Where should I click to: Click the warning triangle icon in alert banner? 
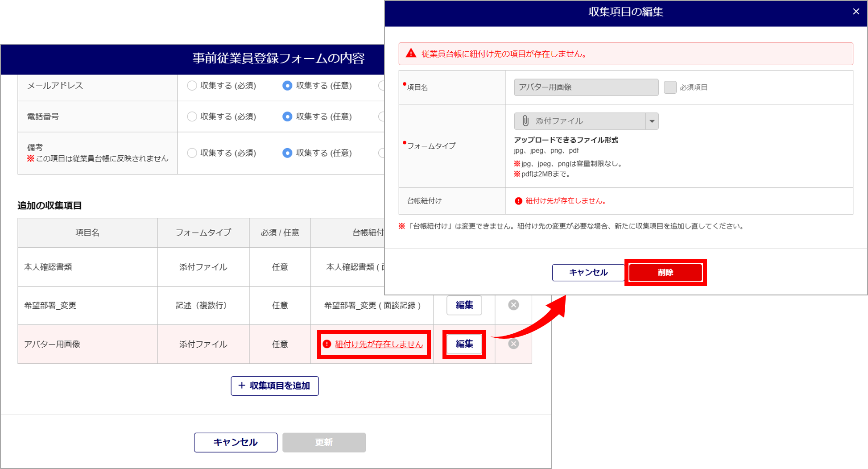pos(411,54)
